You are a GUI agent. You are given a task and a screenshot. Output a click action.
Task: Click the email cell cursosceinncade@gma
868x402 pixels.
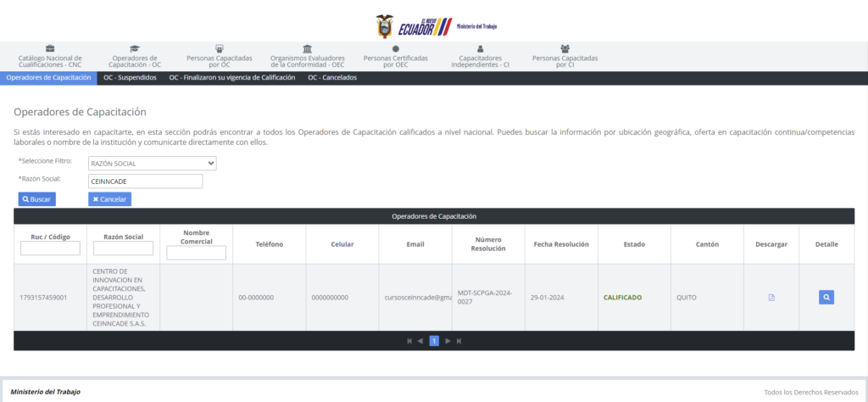coord(418,298)
